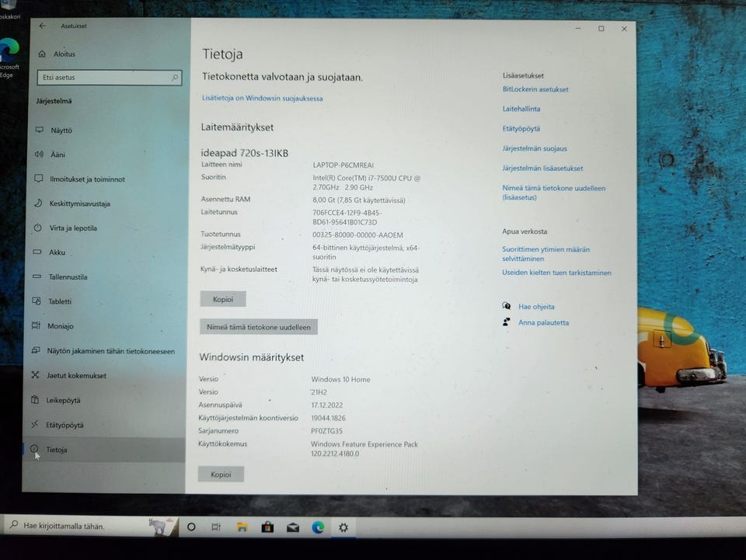This screenshot has height=560, width=746.
Task: Open Laitehallinta link
Action: pyautogui.click(x=521, y=109)
